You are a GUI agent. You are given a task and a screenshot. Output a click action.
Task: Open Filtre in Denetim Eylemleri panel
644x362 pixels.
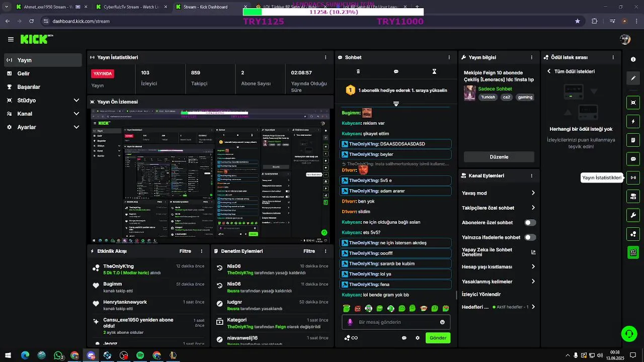[x=309, y=251]
